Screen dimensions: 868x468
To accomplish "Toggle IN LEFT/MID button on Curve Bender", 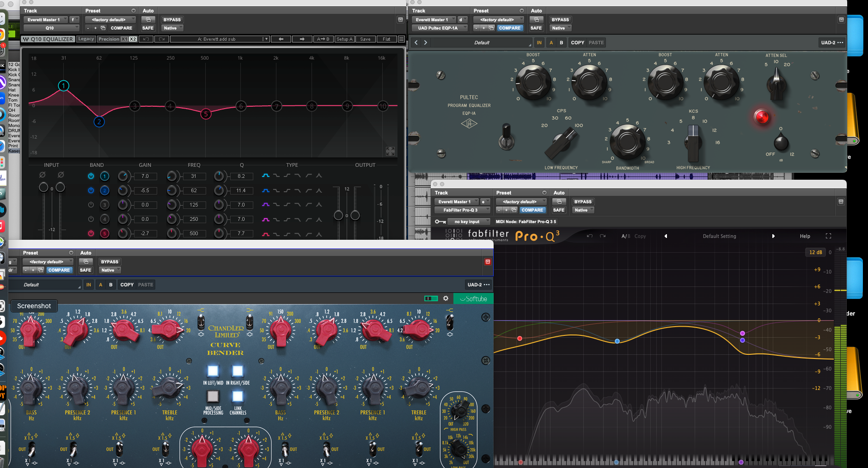I will coord(213,371).
